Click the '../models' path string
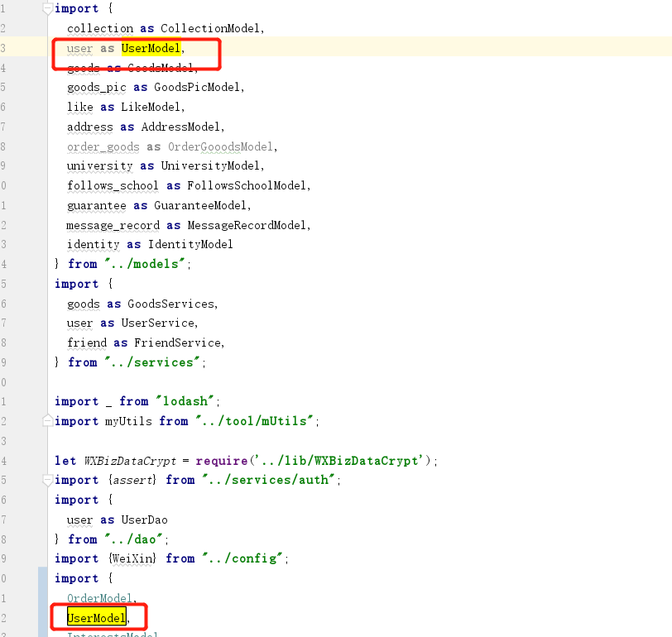The width and height of the screenshot is (672, 637). tap(146, 263)
